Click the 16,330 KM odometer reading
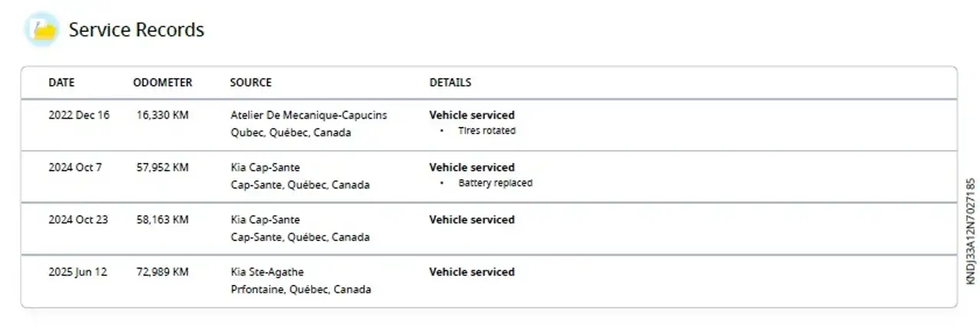The height and width of the screenshot is (330, 980). pyautogui.click(x=162, y=115)
